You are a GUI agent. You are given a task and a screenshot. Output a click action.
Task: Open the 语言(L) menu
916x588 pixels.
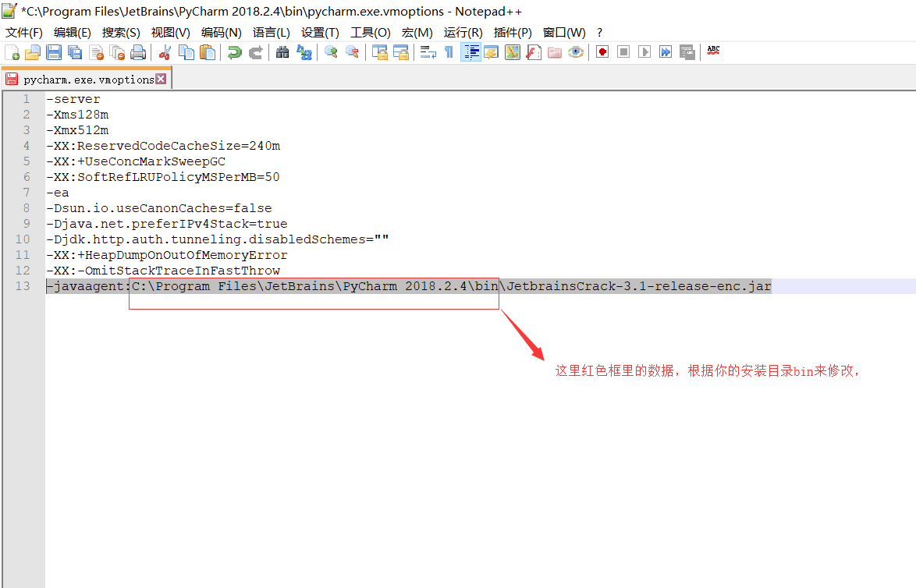pos(271,33)
